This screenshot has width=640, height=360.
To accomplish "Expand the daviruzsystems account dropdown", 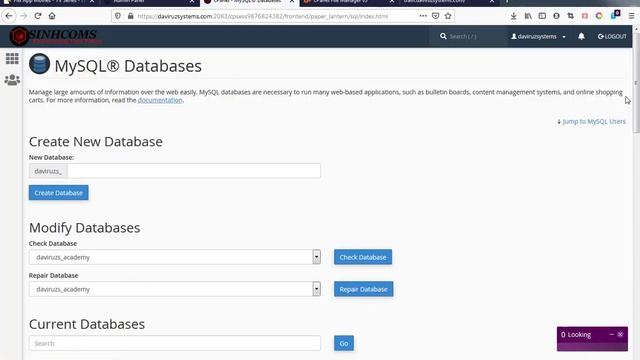I will (538, 36).
